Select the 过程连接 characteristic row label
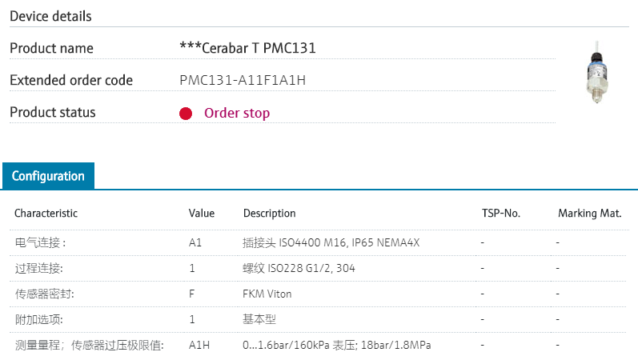 (39, 268)
